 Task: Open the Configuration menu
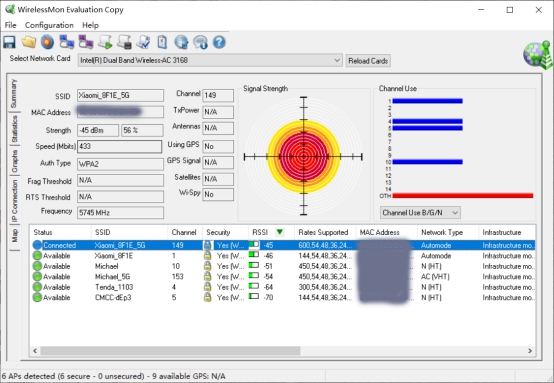49,25
